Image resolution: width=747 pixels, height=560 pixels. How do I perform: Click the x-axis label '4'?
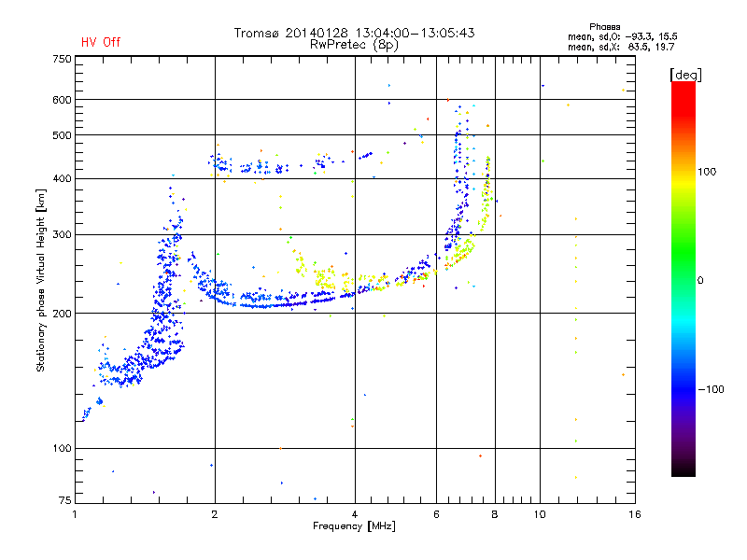[x=355, y=514]
